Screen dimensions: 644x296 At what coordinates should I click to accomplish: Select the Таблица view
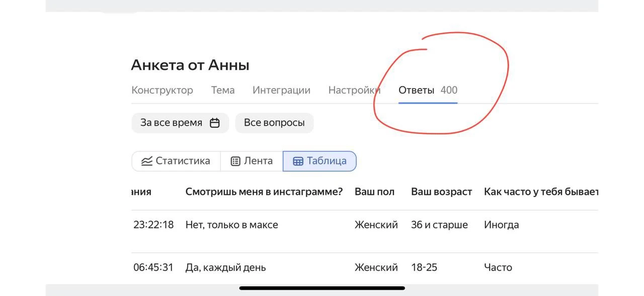tap(319, 161)
